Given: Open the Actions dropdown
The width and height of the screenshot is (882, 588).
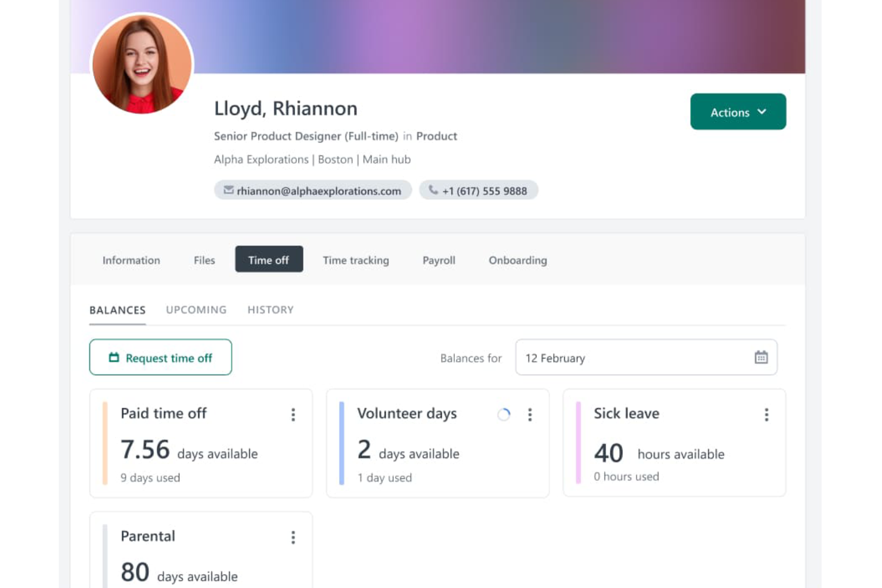Looking at the screenshot, I should [738, 111].
